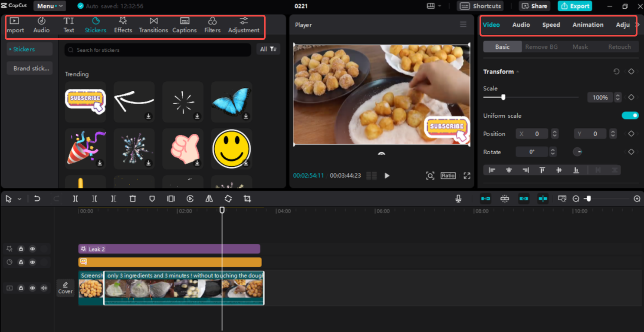The image size is (644, 332).
Task: Expand the selection tool mode arrow
Action: (20, 199)
